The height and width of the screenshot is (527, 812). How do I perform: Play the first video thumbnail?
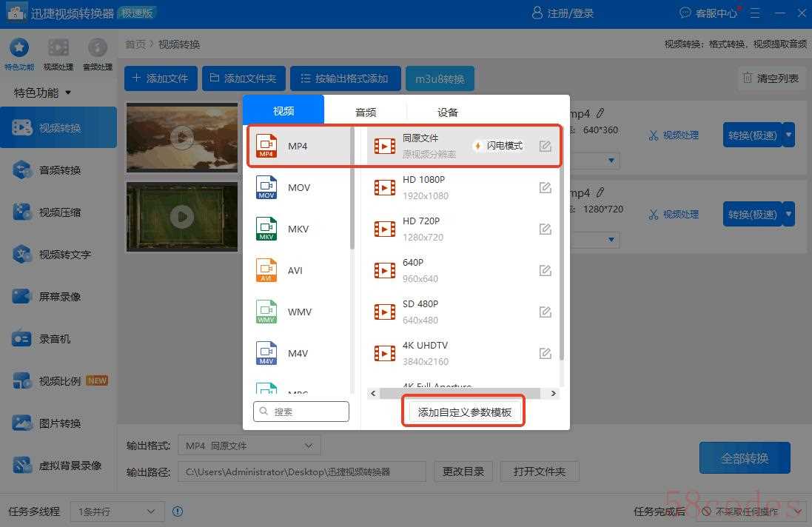182,138
